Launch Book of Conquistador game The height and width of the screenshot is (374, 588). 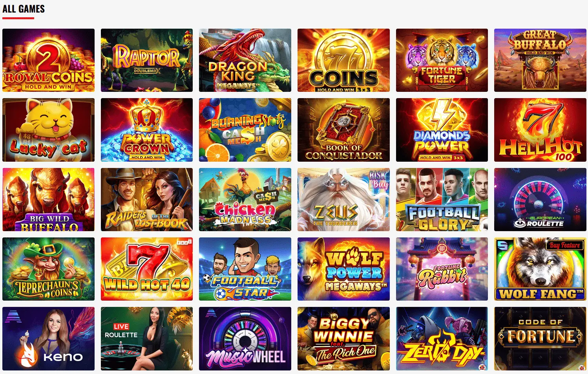[x=343, y=130]
